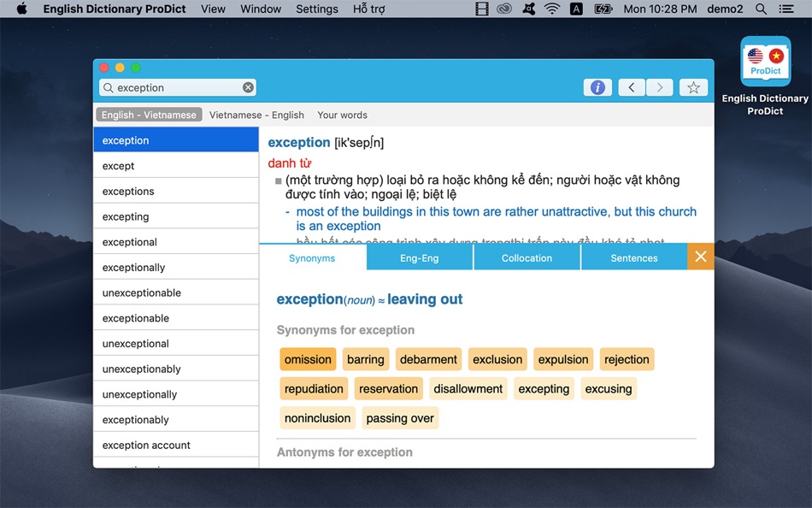Click the passing over synonym tag
This screenshot has width=812, height=508.
[400, 418]
